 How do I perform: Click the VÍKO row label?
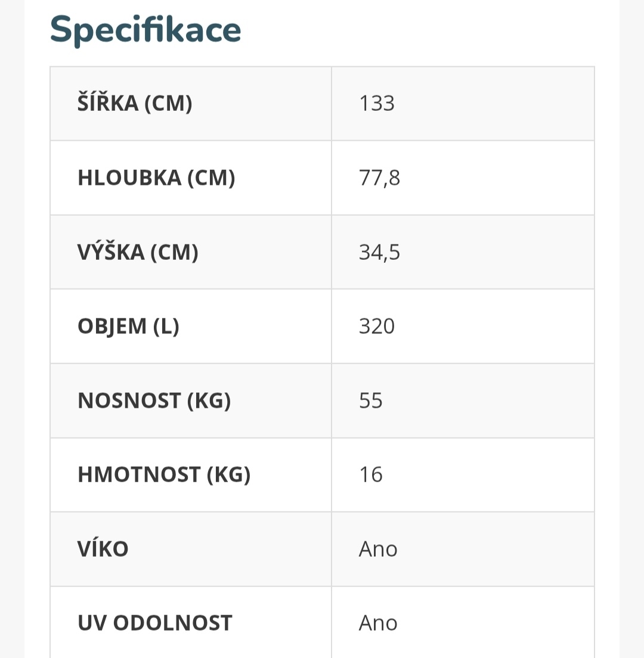(103, 549)
